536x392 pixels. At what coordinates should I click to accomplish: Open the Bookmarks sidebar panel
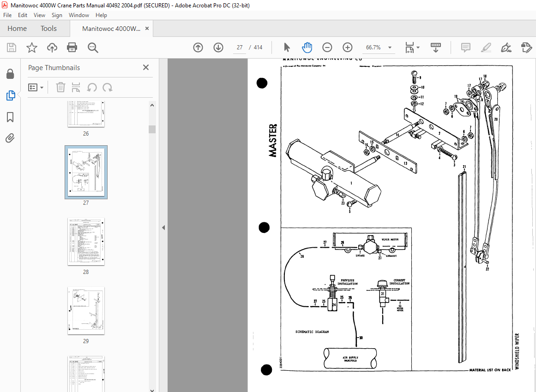pyautogui.click(x=10, y=117)
